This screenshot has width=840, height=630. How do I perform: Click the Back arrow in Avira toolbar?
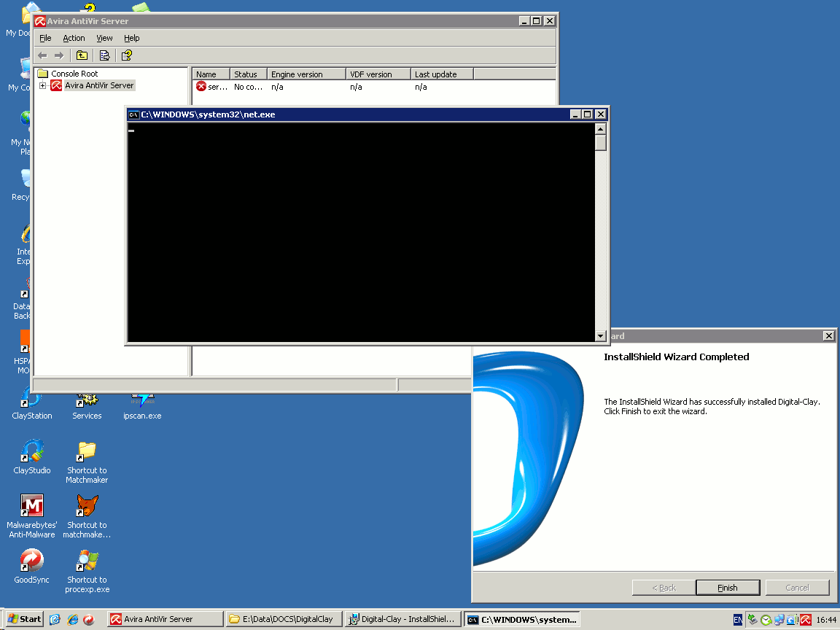(43, 55)
